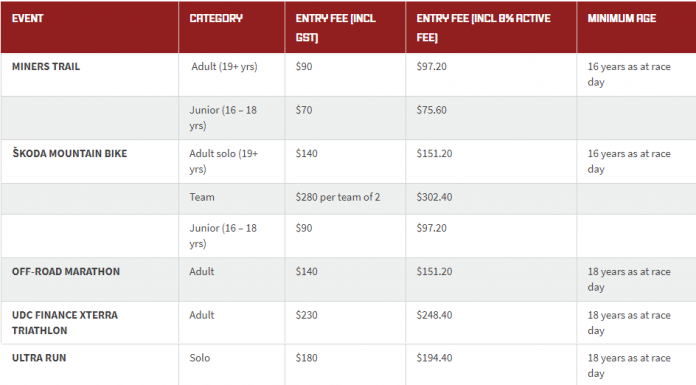
Task: Click the $75.60 junior fee cell
Action: [x=431, y=110]
